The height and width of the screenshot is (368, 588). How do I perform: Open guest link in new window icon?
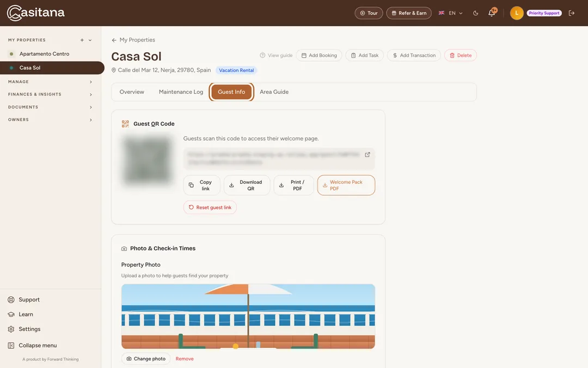click(x=367, y=154)
